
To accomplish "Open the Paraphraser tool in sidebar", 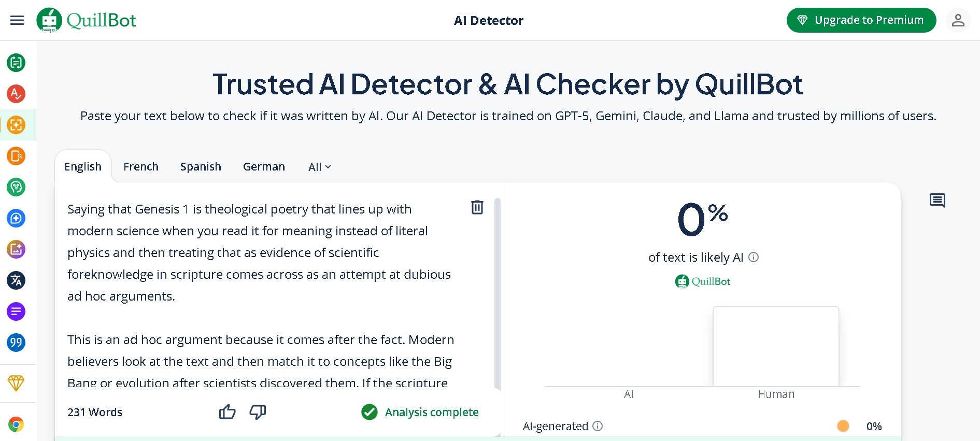I will tap(16, 63).
